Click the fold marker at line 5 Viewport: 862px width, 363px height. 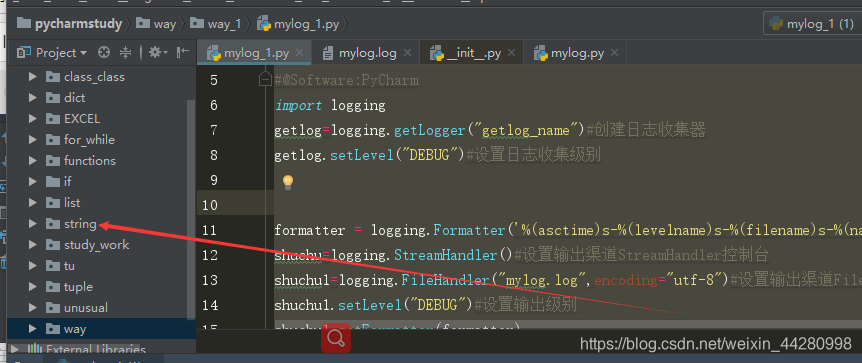[265, 80]
